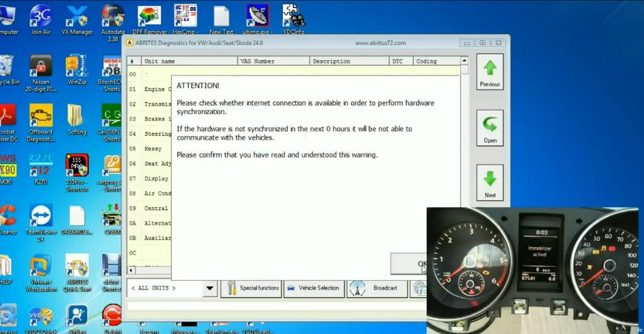
Task: Click the DTC column header
Action: [x=401, y=61]
